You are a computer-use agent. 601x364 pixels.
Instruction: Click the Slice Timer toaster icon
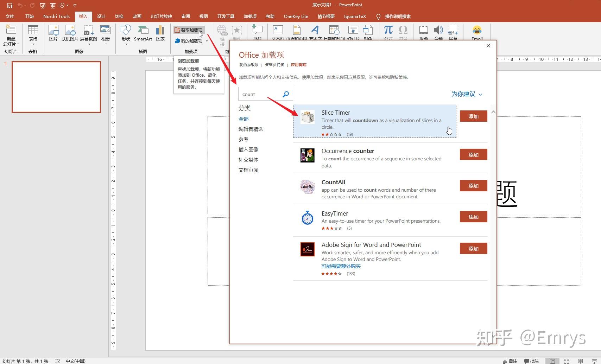[307, 117]
